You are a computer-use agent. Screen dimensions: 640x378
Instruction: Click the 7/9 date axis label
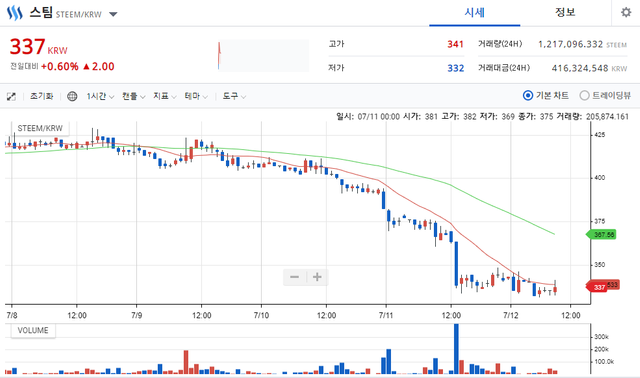click(136, 315)
